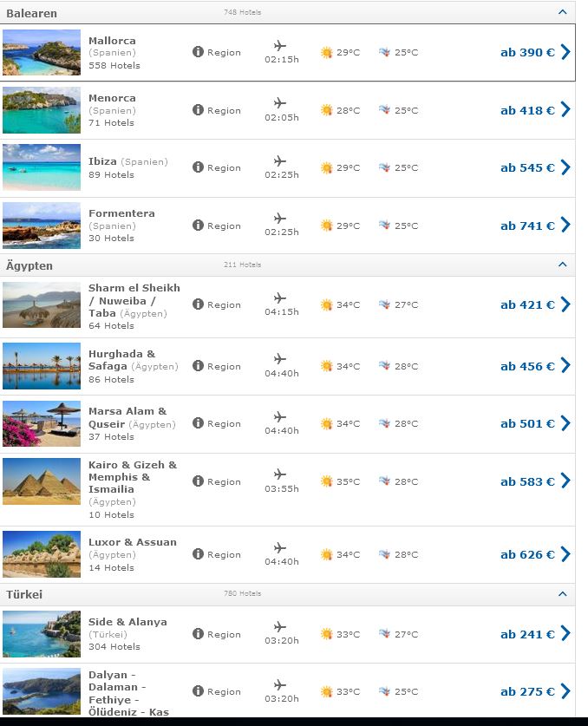Viewport: 588px width, 726px height.
Task: Click the info icon for Sharm el Sheikh
Action: (x=198, y=304)
